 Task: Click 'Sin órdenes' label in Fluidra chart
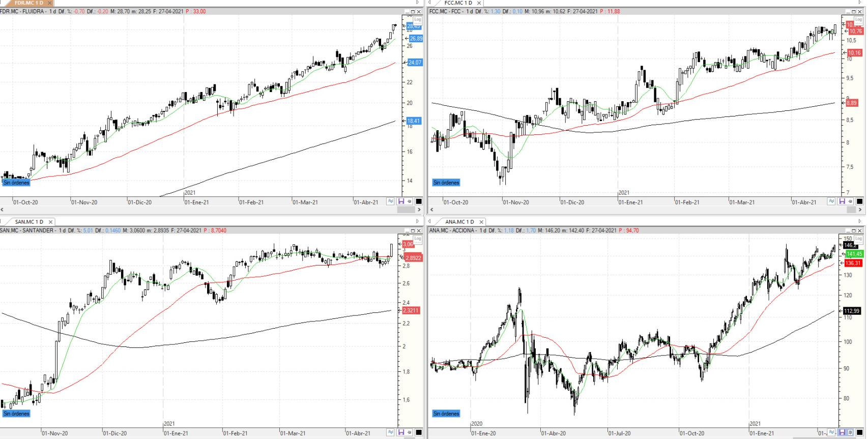point(16,183)
